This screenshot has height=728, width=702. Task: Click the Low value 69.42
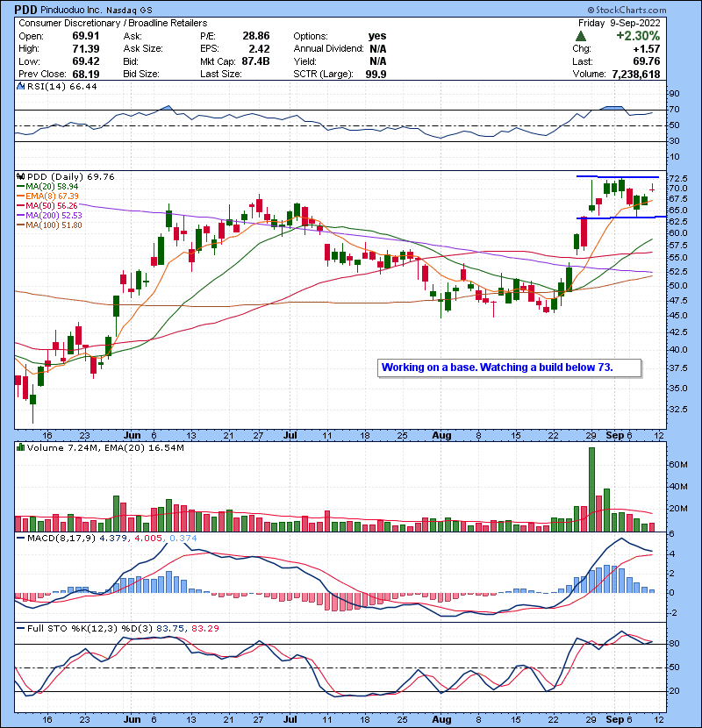[x=85, y=61]
